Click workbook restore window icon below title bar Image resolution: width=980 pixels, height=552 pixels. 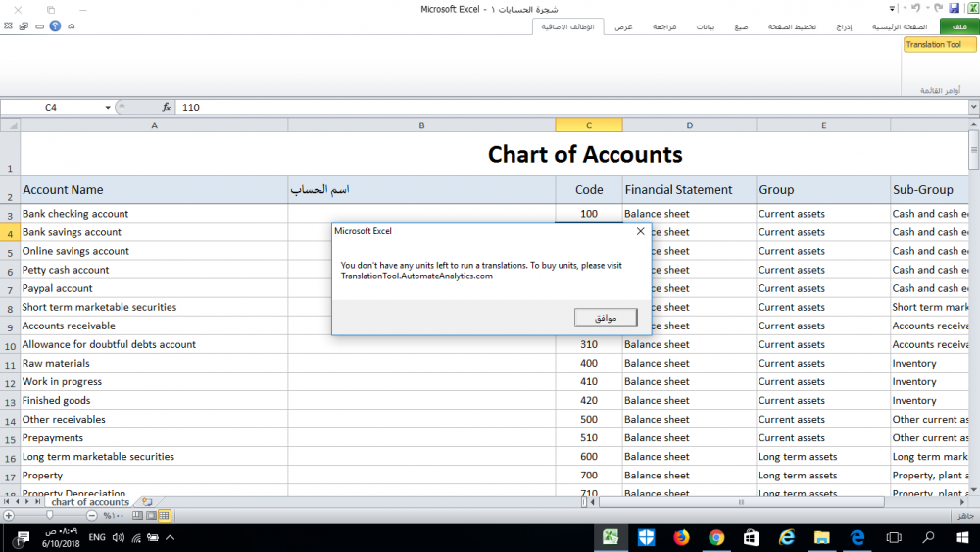[24, 26]
